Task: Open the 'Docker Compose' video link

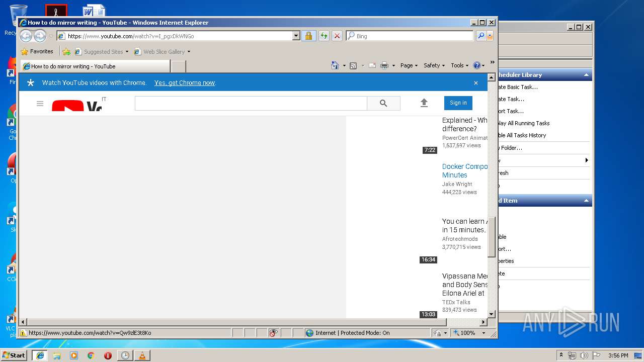Action: (465, 170)
